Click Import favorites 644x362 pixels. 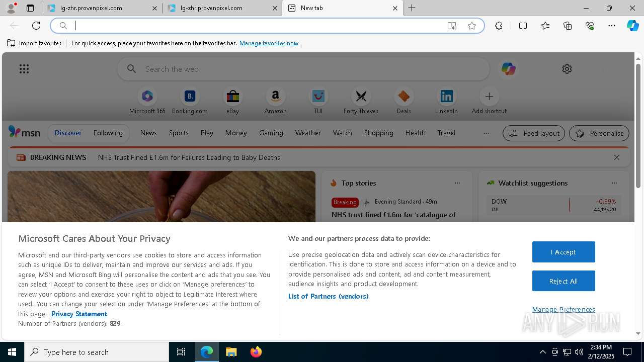34,43
